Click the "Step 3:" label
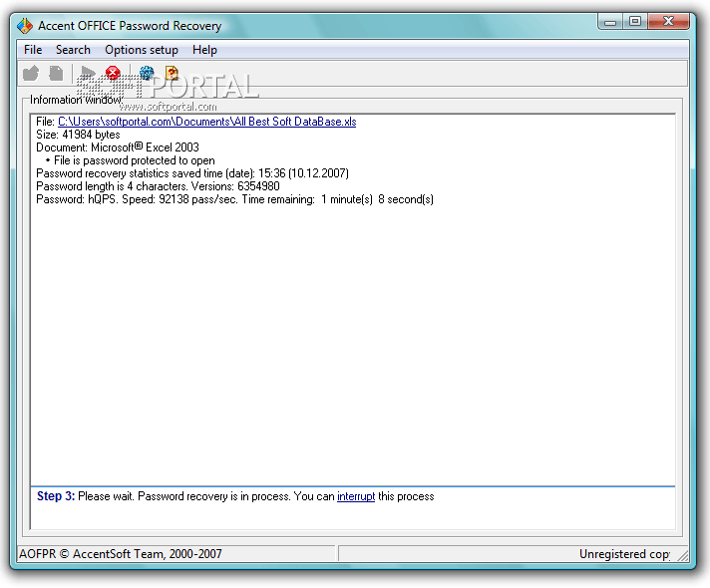This screenshot has width=710, height=588. click(x=56, y=496)
